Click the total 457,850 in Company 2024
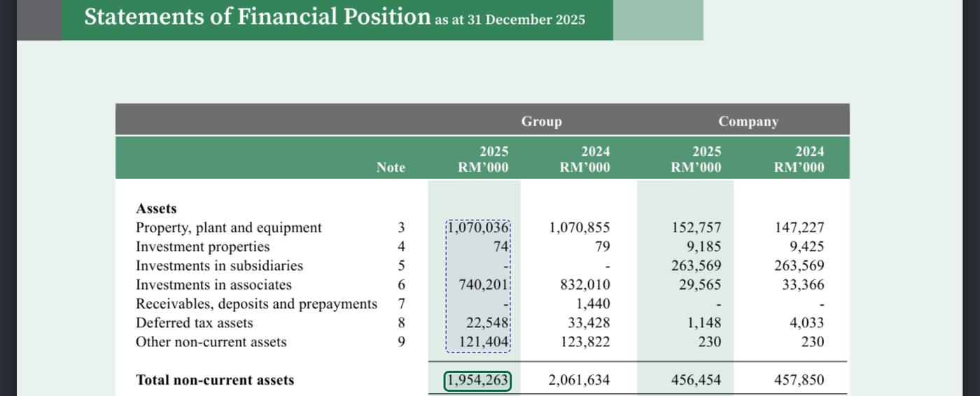Screen dimensions: 980x396 coord(799,381)
